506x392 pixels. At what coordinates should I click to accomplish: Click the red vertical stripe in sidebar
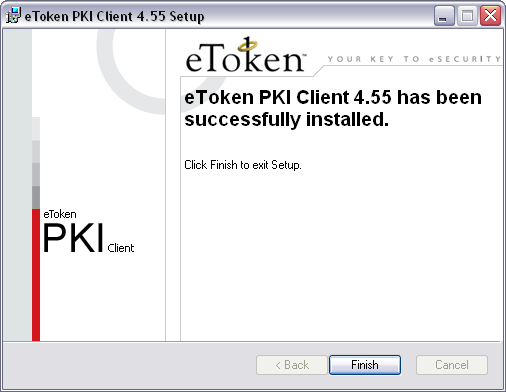36,275
